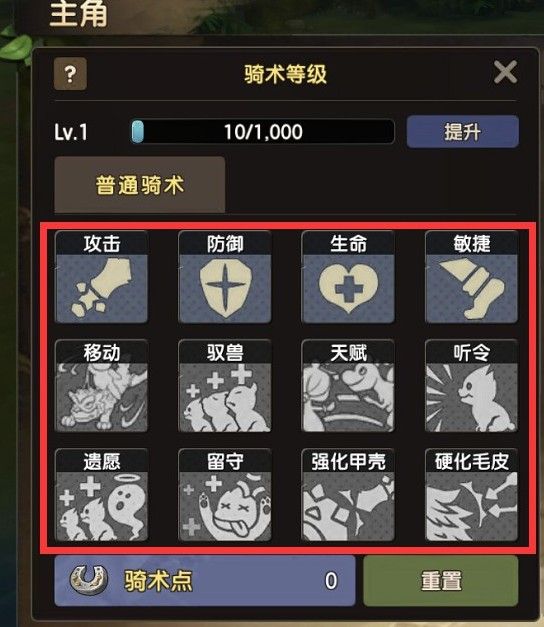
Task: Tap the 骑术点 points bar
Action: pos(205,581)
